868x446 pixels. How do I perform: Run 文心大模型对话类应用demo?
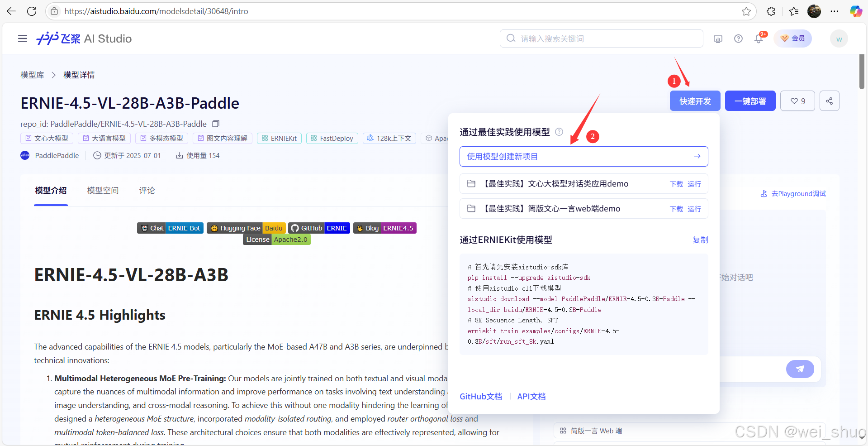tap(694, 184)
